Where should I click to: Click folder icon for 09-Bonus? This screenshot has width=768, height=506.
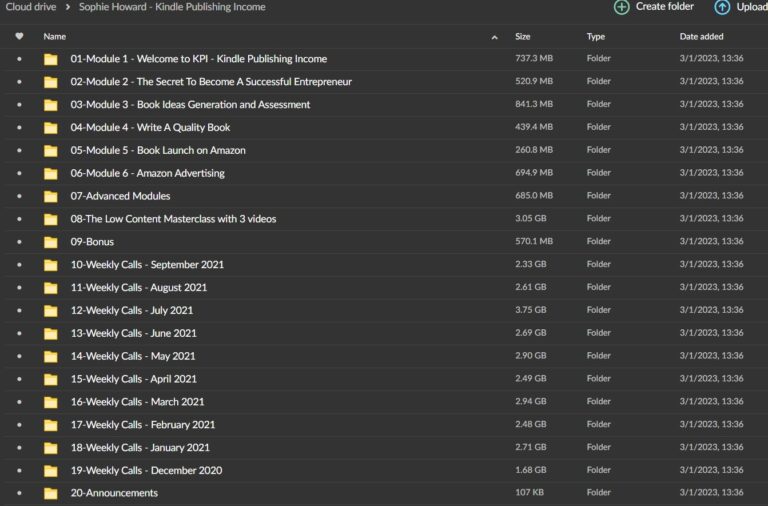tap(50, 242)
